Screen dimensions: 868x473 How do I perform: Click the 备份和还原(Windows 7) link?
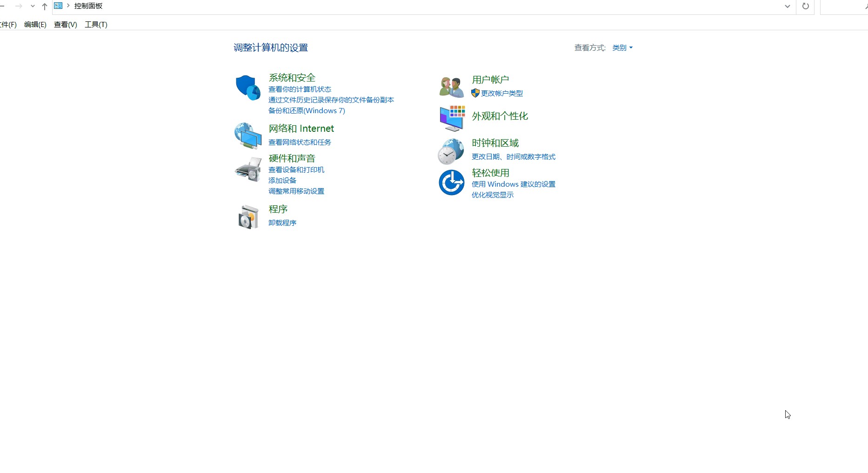click(x=307, y=111)
